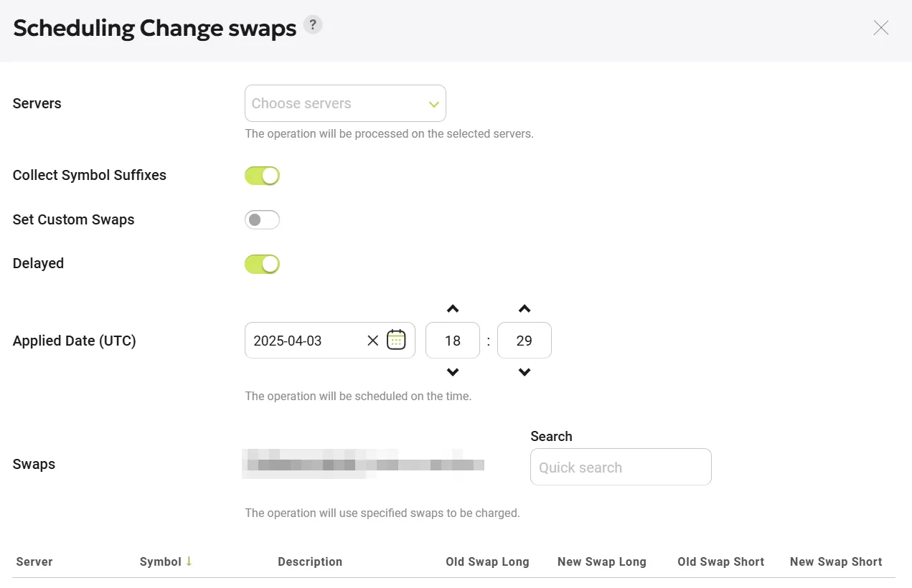Sort by New Swap Short column
The image size is (912, 588).
pyautogui.click(x=836, y=561)
